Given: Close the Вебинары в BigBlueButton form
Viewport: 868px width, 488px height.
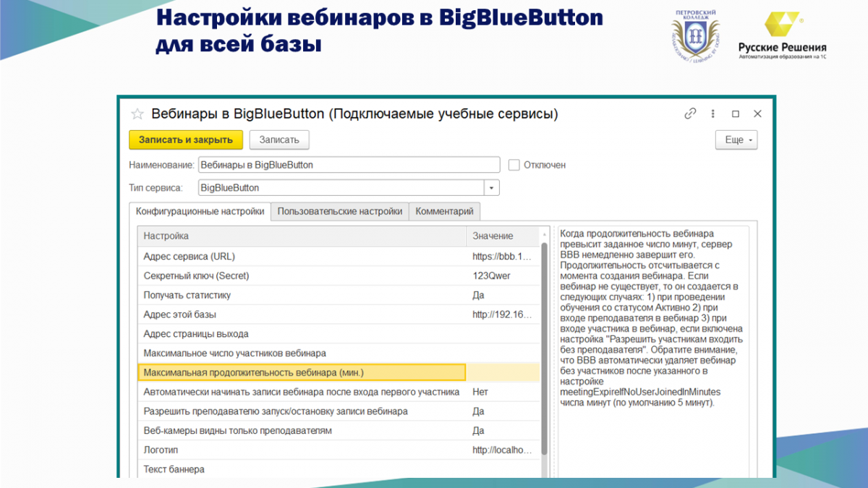Looking at the screenshot, I should pos(757,114).
